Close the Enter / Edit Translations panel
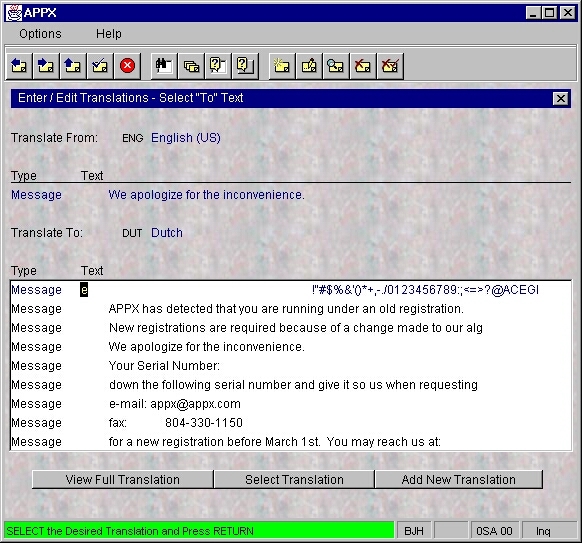 click(560, 98)
